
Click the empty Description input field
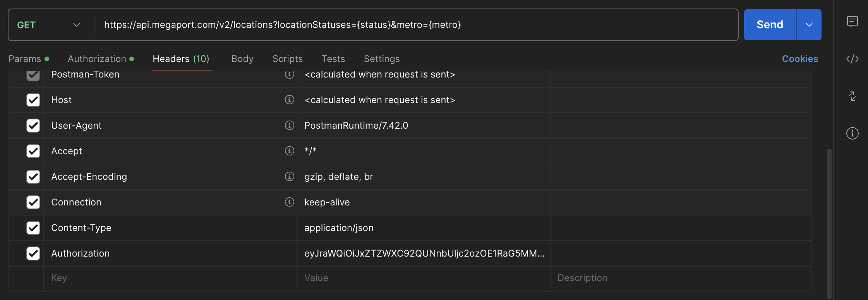click(681, 278)
